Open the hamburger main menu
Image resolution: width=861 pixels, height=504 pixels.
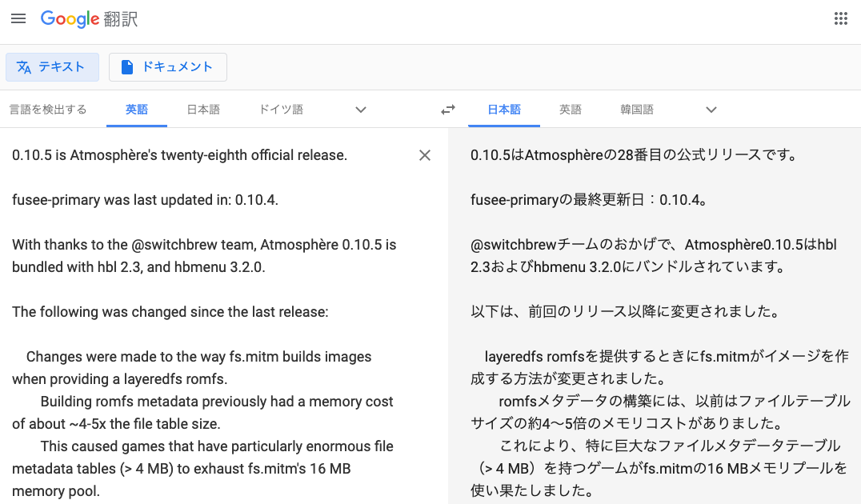point(18,18)
